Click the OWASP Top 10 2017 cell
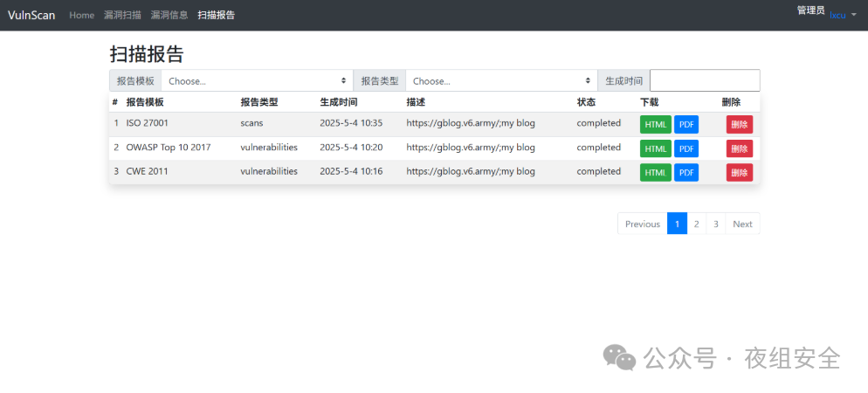This screenshot has height=393, width=868. [x=169, y=148]
